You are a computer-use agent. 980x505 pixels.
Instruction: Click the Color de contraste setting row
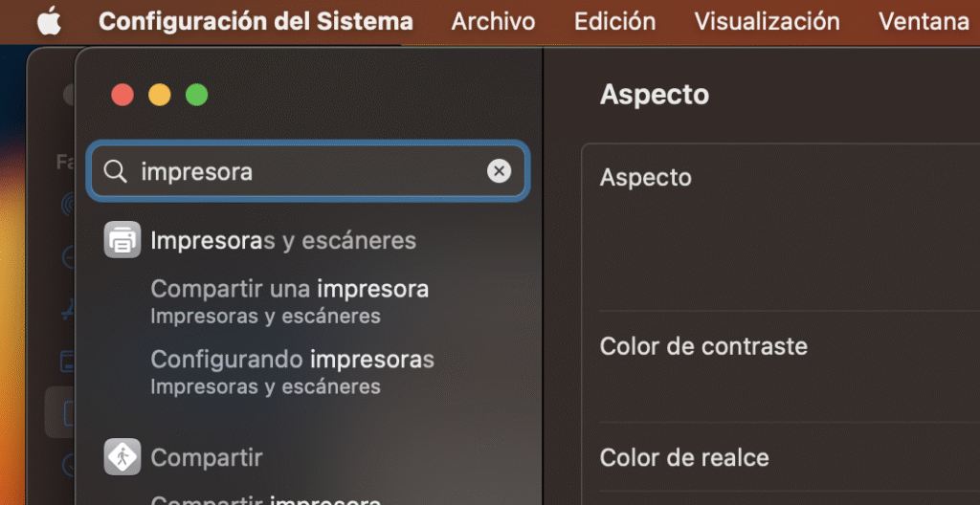(703, 346)
